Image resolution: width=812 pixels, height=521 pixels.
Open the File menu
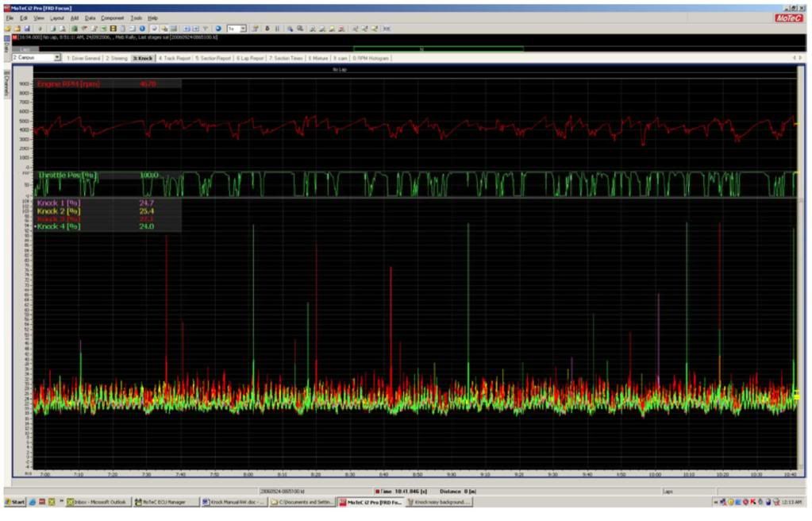(x=10, y=18)
